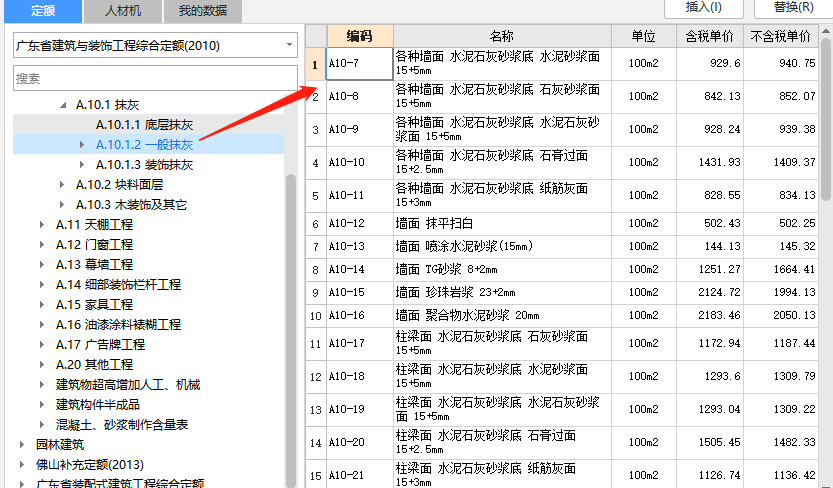Select code cell A10-20
This screenshot has width=833, height=488.
click(x=360, y=442)
